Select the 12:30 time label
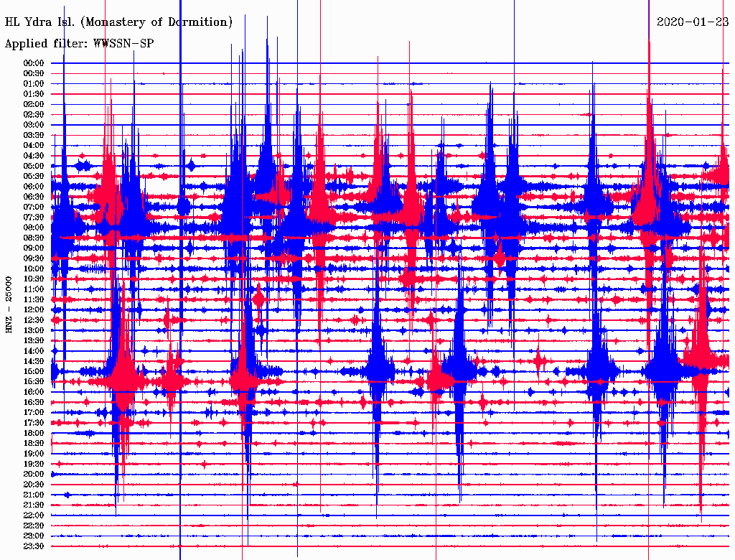 [x=34, y=320]
